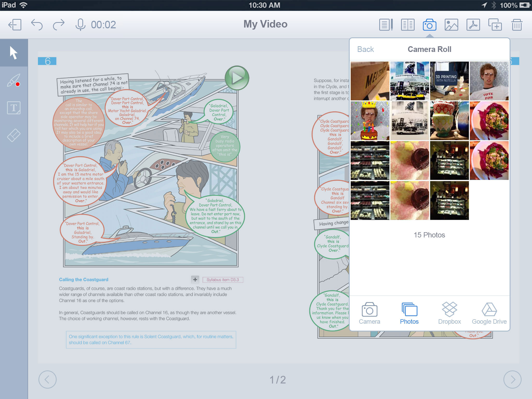Redo the last action
Viewport: 532px width, 399px height.
tap(59, 25)
